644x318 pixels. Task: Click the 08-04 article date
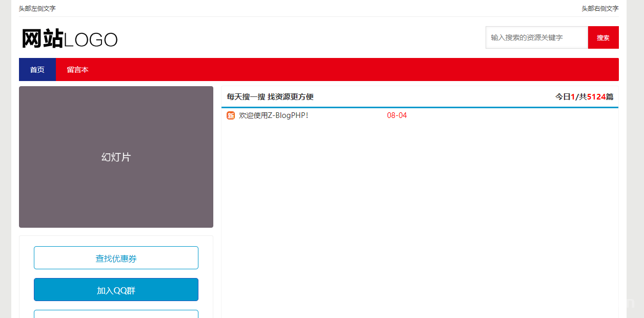pyautogui.click(x=397, y=115)
